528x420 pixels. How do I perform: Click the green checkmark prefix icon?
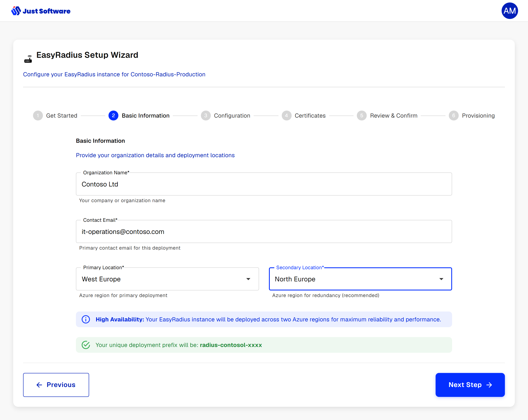coord(86,345)
